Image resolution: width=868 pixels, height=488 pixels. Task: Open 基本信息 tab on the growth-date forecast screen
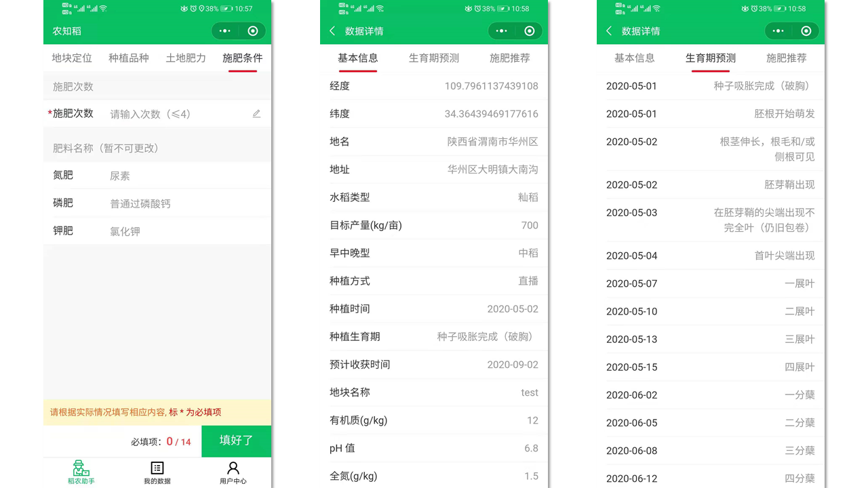click(635, 58)
